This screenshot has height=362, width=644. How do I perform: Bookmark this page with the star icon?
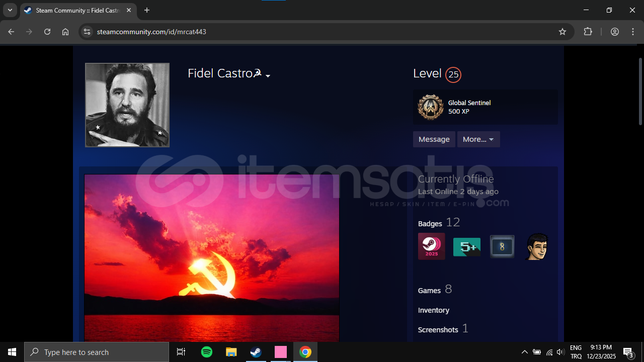click(x=562, y=32)
